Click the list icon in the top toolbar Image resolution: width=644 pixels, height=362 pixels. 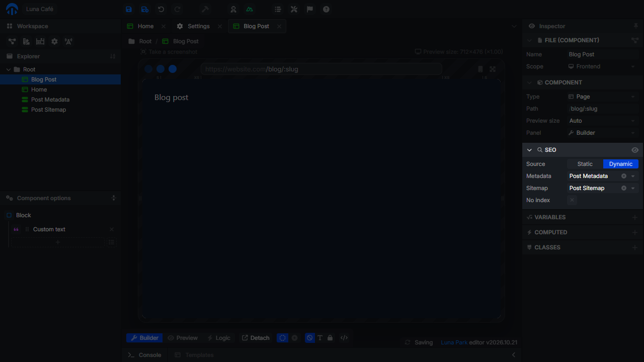click(x=278, y=9)
